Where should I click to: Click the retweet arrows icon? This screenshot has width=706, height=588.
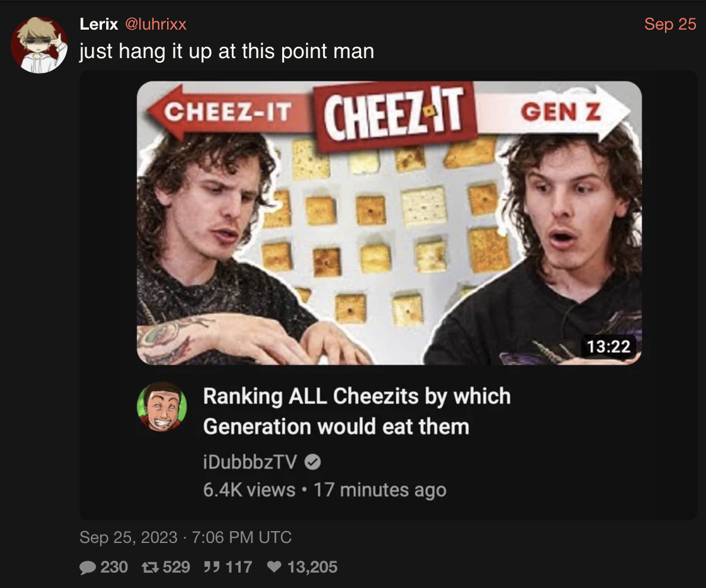click(150, 567)
